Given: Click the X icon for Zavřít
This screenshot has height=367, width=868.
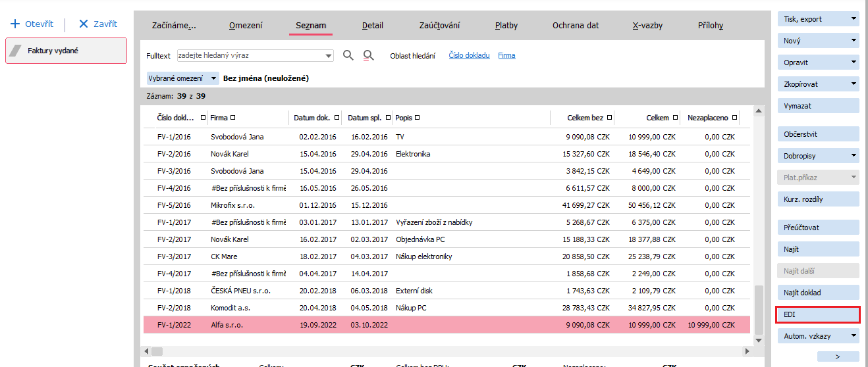Looking at the screenshot, I should [83, 24].
